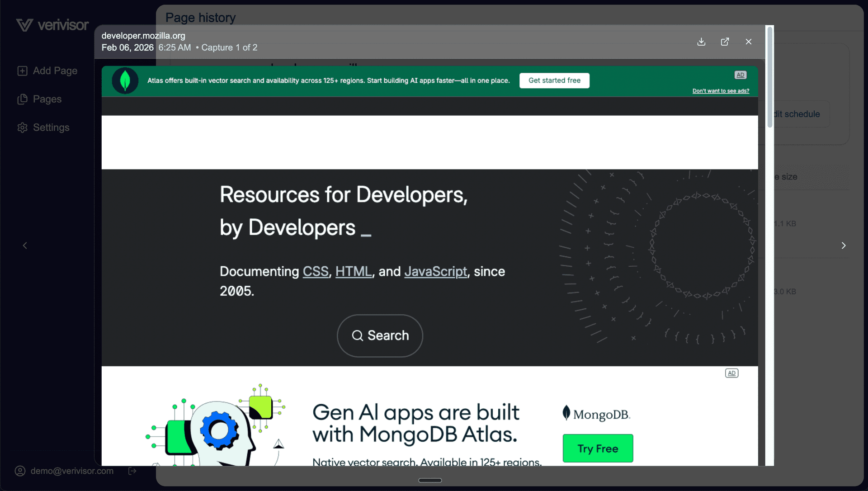Image resolution: width=868 pixels, height=491 pixels.
Task: Go to next capture arrow
Action: (843, 245)
